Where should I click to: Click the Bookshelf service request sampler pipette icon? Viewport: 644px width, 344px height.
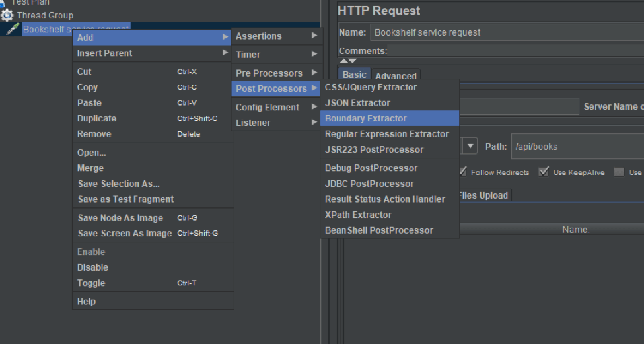[13, 29]
